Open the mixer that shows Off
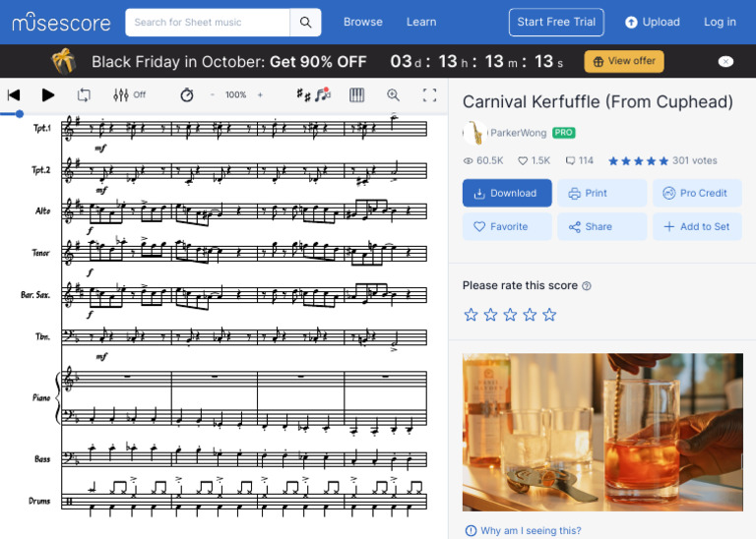This screenshot has height=539, width=756. click(x=129, y=95)
